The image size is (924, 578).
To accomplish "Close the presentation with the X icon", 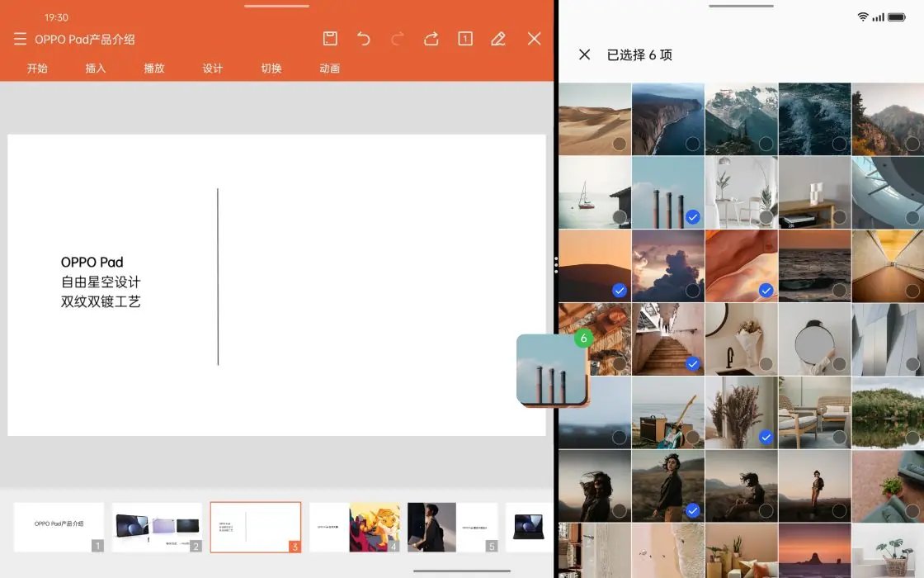I will pyautogui.click(x=534, y=39).
